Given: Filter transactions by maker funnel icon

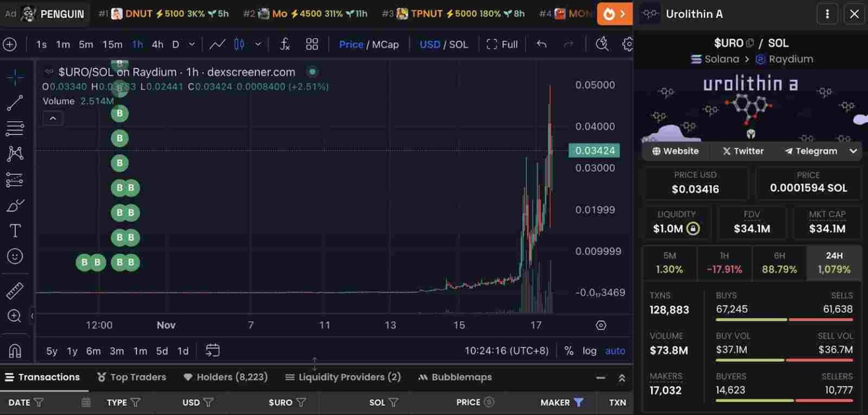Looking at the screenshot, I should [x=579, y=403].
